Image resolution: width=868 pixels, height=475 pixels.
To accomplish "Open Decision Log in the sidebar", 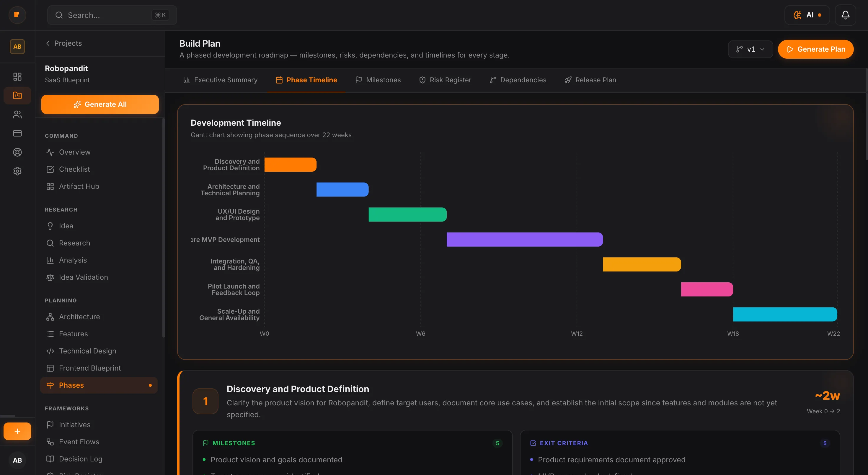I will point(99,459).
